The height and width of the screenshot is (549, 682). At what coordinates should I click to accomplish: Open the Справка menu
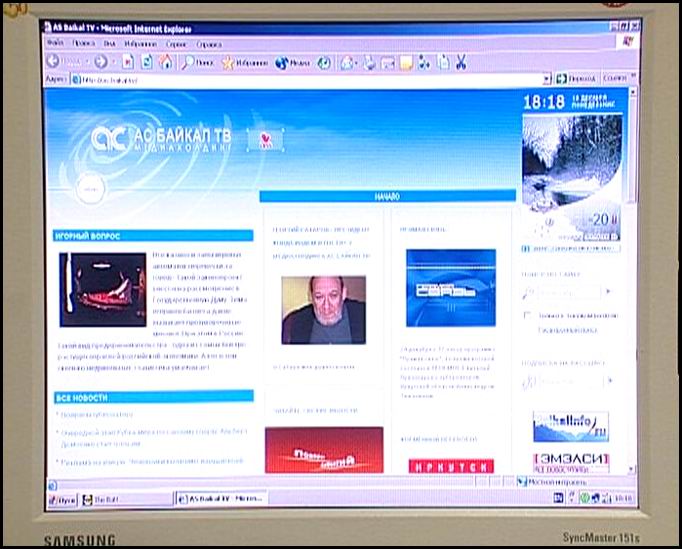coord(209,44)
